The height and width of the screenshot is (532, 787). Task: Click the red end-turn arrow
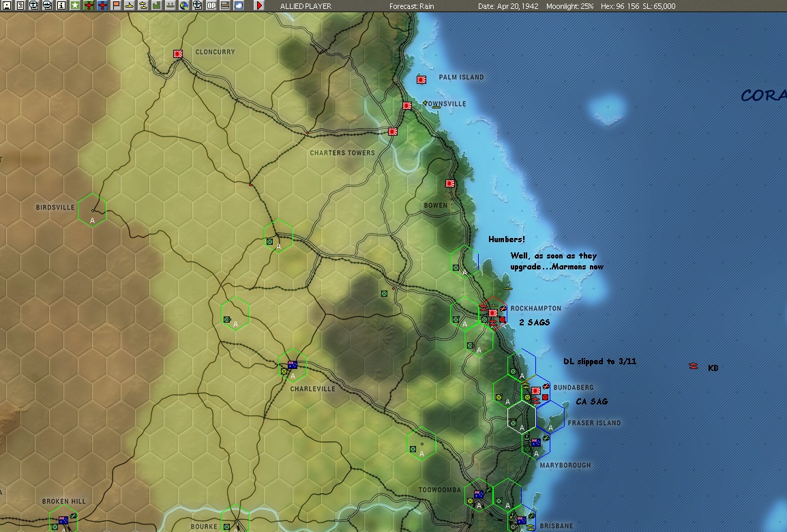[x=259, y=5]
